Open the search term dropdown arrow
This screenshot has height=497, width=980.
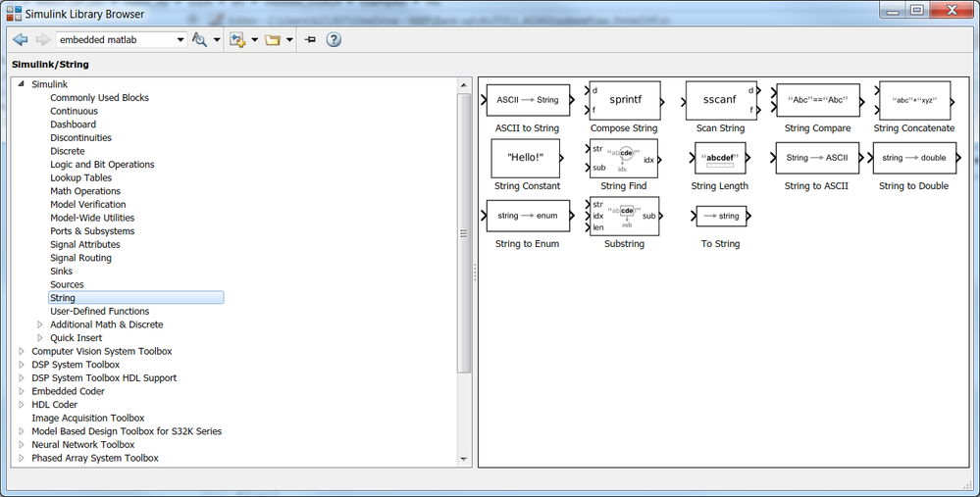coord(180,40)
